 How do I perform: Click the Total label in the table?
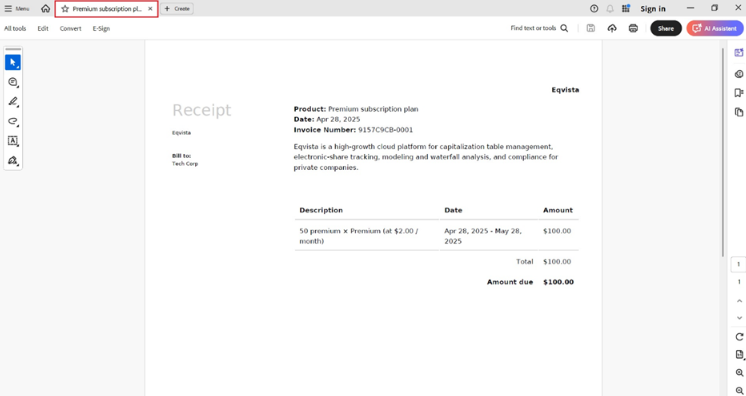click(x=525, y=262)
